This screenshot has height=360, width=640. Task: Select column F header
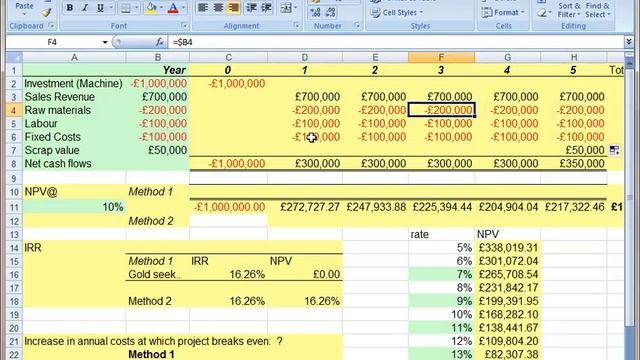pos(441,58)
